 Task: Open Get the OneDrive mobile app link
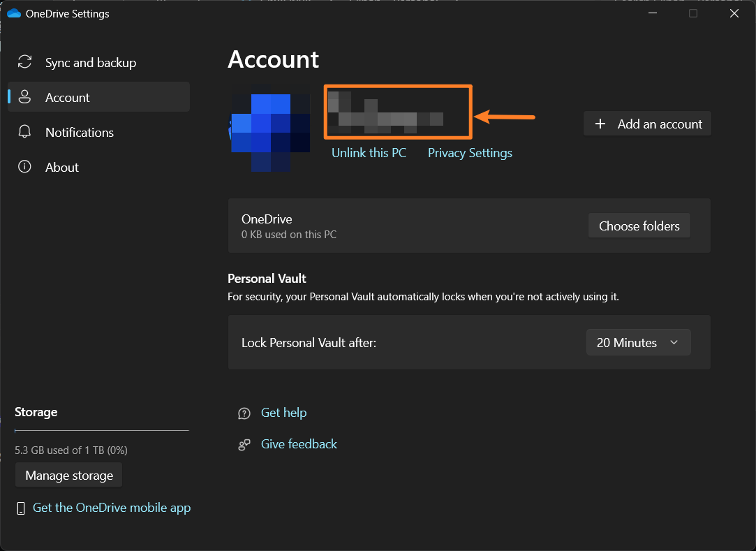click(112, 508)
